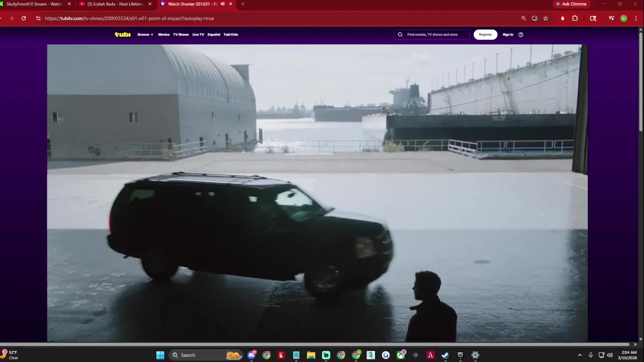Open the Settings gear on taskbar

coord(475,355)
